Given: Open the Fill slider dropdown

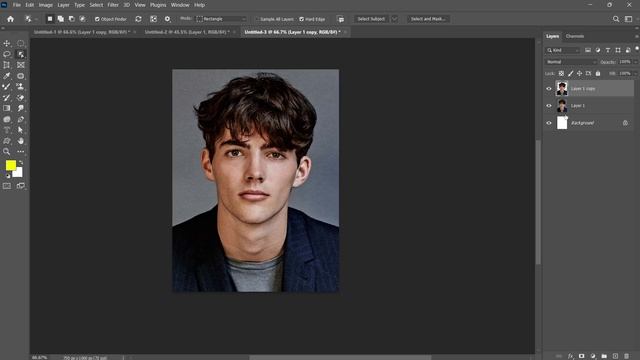Looking at the screenshot, I should click(636, 73).
